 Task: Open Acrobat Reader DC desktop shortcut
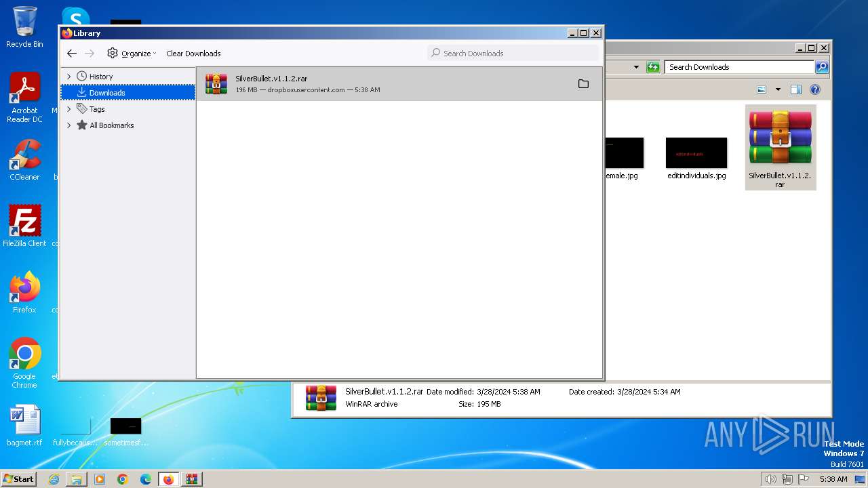point(24,98)
